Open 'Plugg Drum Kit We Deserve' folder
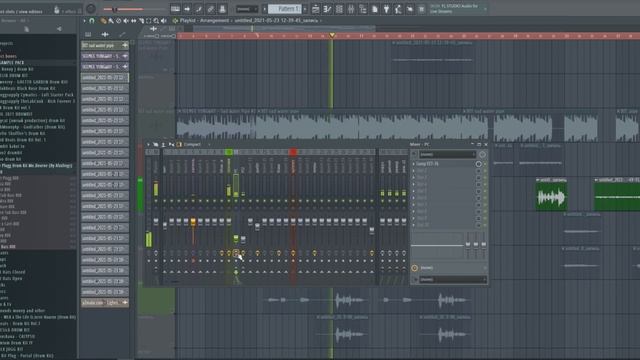This screenshot has height=360, width=640. click(36, 166)
